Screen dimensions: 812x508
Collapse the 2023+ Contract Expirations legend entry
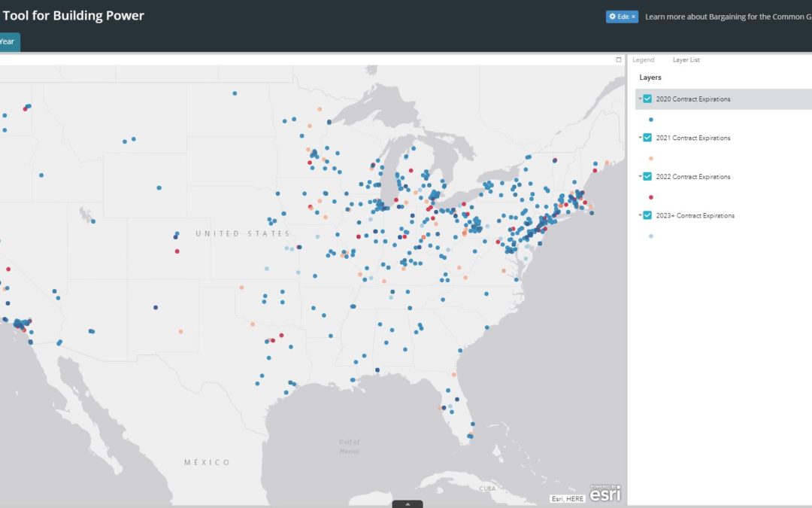[638, 215]
